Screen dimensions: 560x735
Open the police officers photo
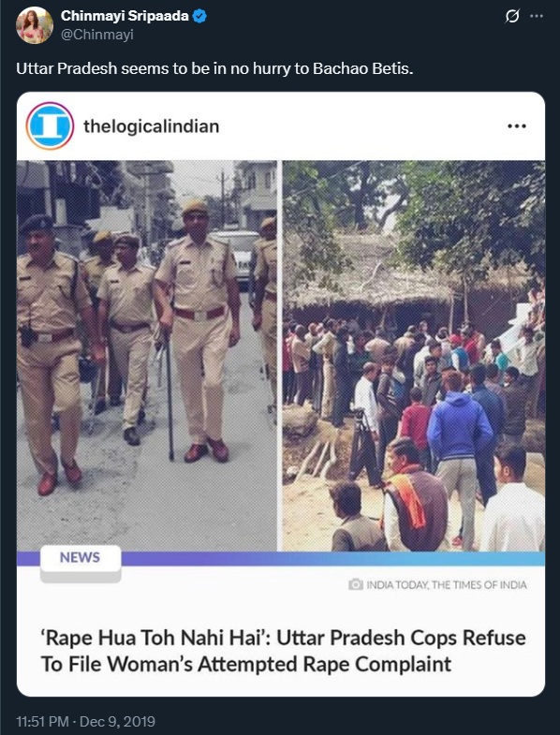click(147, 356)
